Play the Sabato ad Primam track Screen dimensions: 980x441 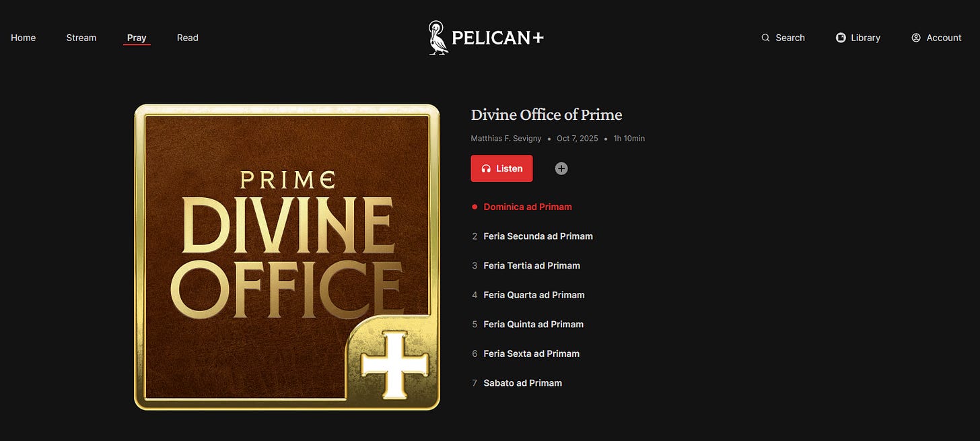tap(522, 382)
